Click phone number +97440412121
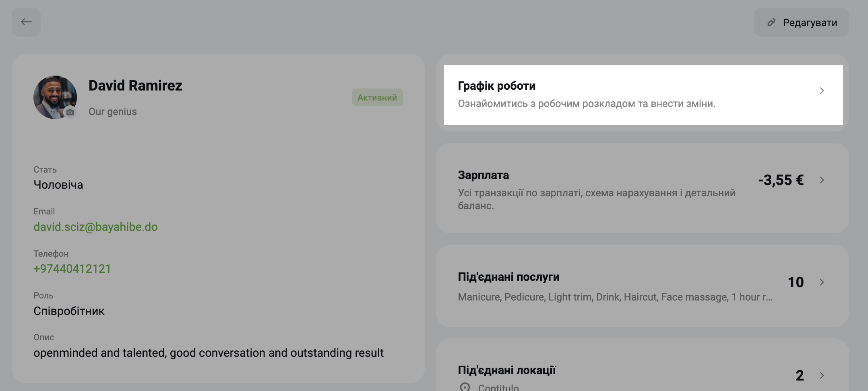This screenshot has width=868, height=391. [x=72, y=269]
